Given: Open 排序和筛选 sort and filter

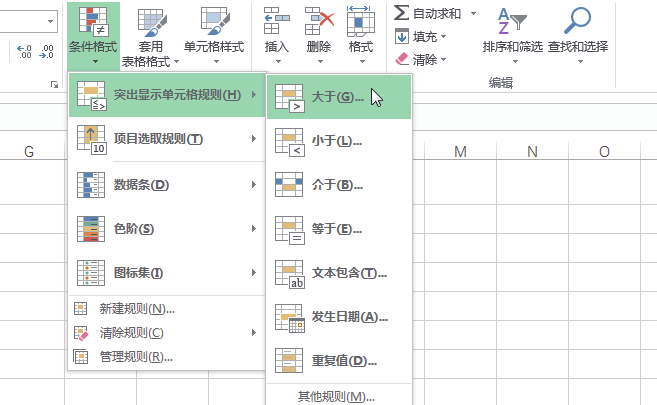Looking at the screenshot, I should (x=512, y=36).
